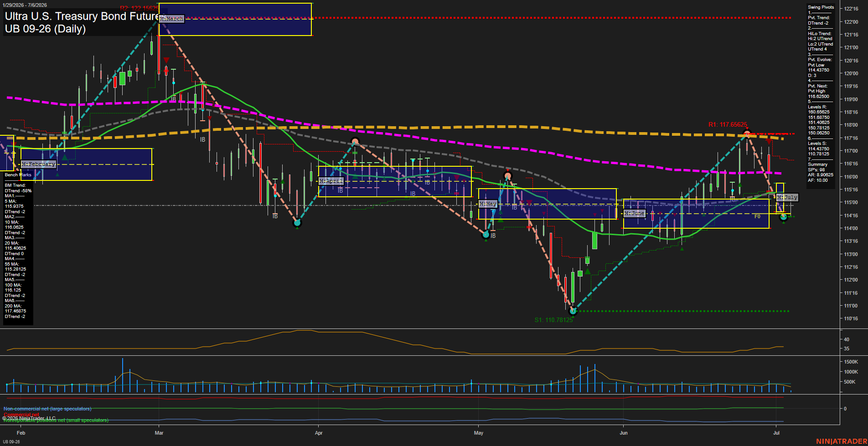Click the orange pivot circle in early April

tap(355, 141)
